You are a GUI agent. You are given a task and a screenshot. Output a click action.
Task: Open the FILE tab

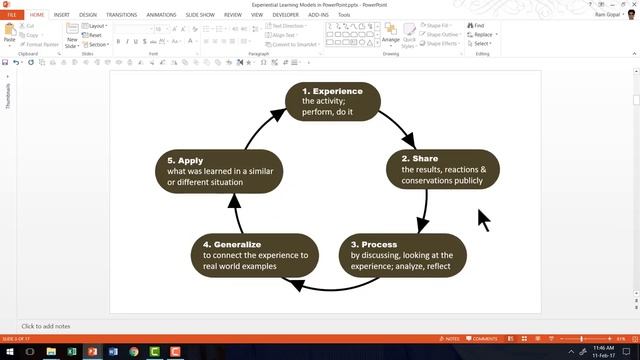pyautogui.click(x=12, y=15)
